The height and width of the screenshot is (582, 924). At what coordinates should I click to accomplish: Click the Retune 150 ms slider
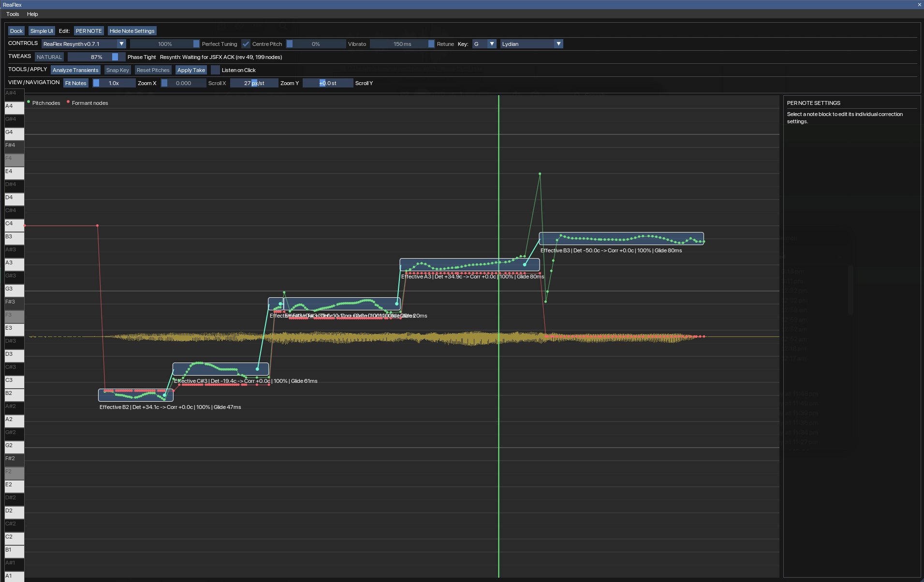(x=402, y=44)
